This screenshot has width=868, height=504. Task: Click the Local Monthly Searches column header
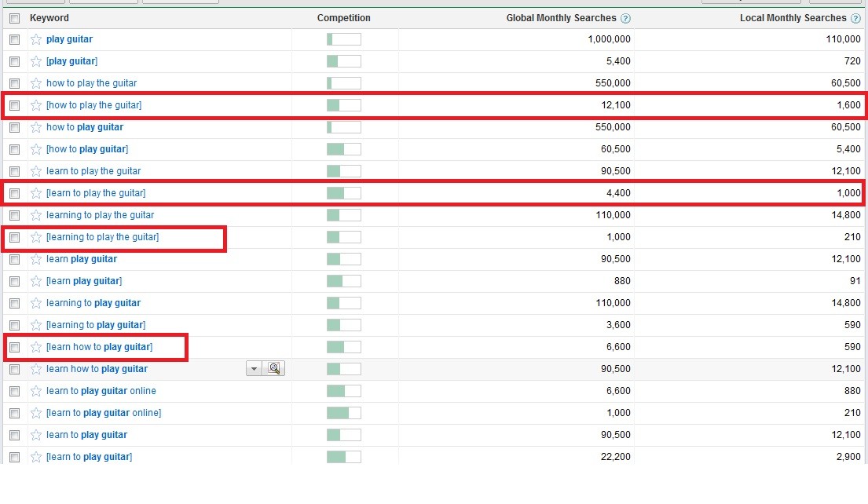click(x=793, y=18)
